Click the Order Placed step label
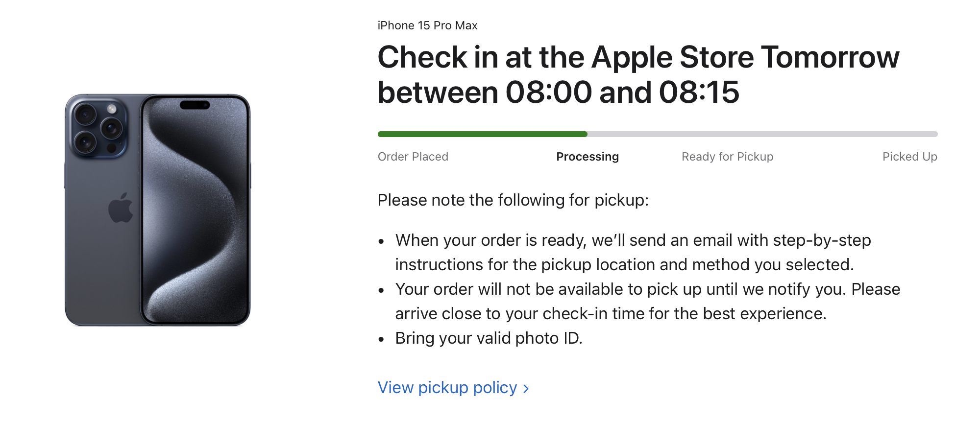 coord(413,157)
